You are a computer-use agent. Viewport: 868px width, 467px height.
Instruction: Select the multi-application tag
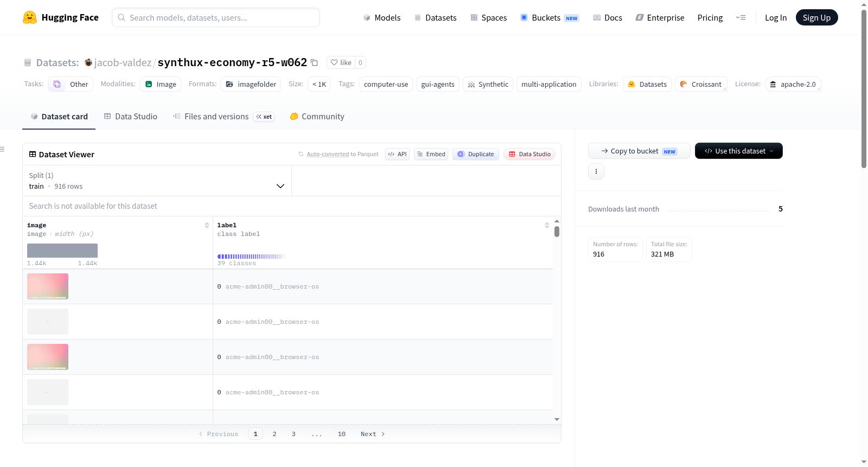pos(549,84)
